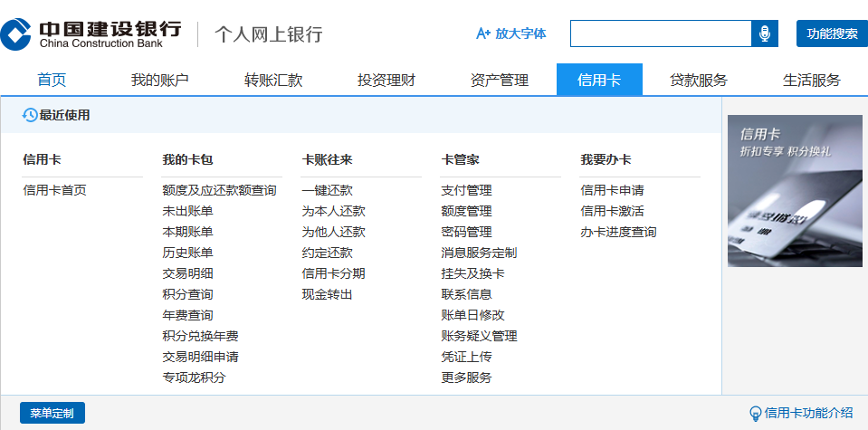Viewport: 868px width, 430px height.
Task: Expand 更多服务 under 卡管家
Action: [x=466, y=377]
